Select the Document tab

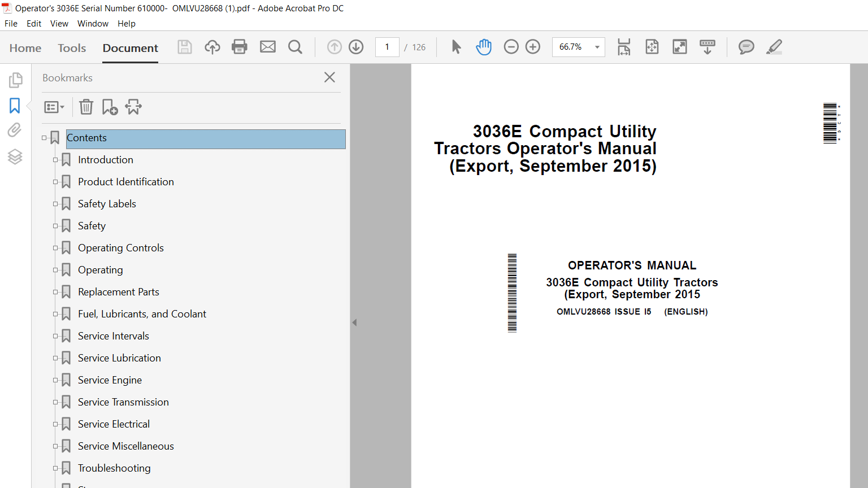(x=131, y=48)
